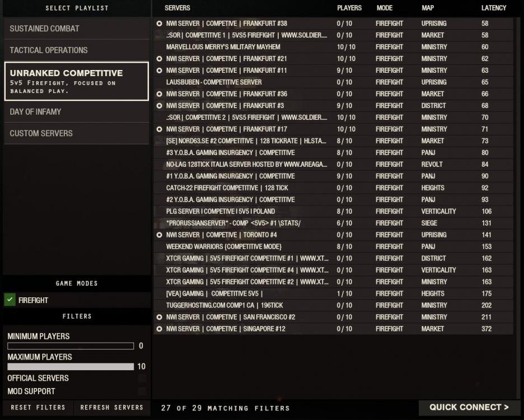Click official server icon for Frankfurt #38

click(160, 24)
